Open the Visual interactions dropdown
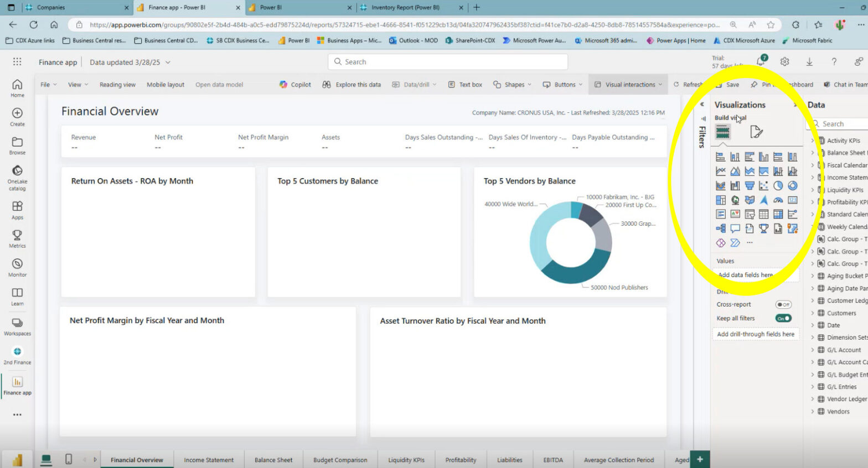The width and height of the screenshot is (868, 468). pos(628,85)
